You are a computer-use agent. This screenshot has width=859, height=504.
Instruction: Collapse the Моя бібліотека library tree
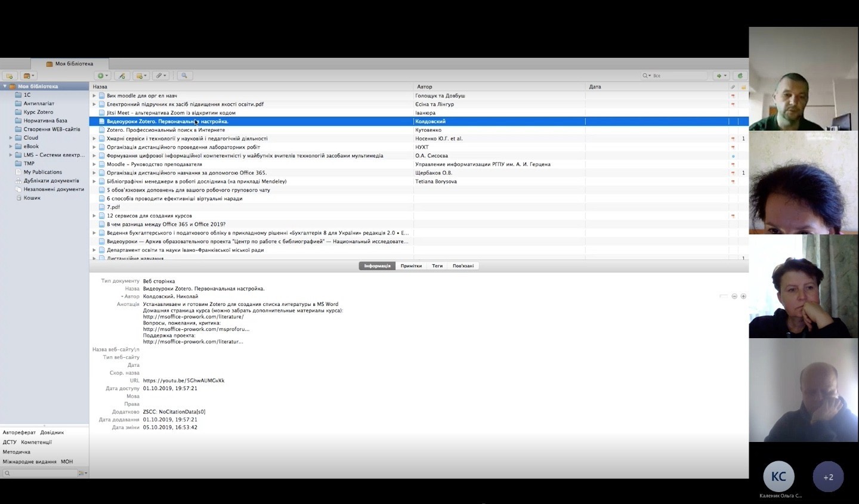click(x=5, y=86)
